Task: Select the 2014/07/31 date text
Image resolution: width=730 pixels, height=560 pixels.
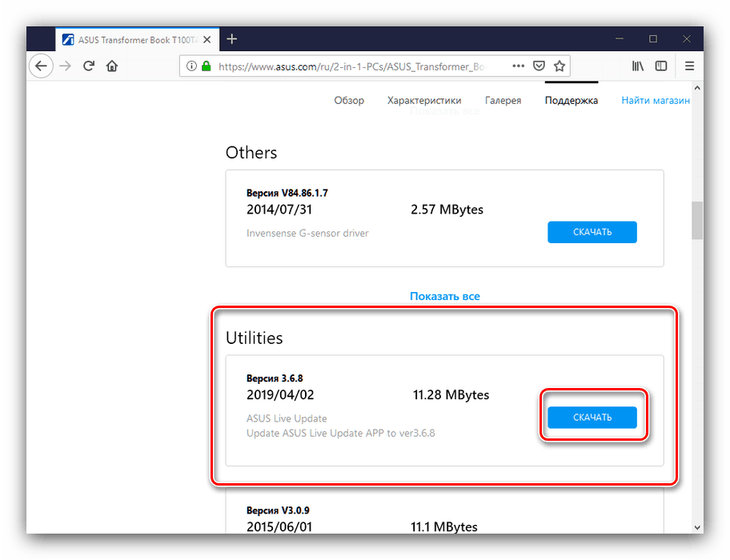Action: point(279,210)
